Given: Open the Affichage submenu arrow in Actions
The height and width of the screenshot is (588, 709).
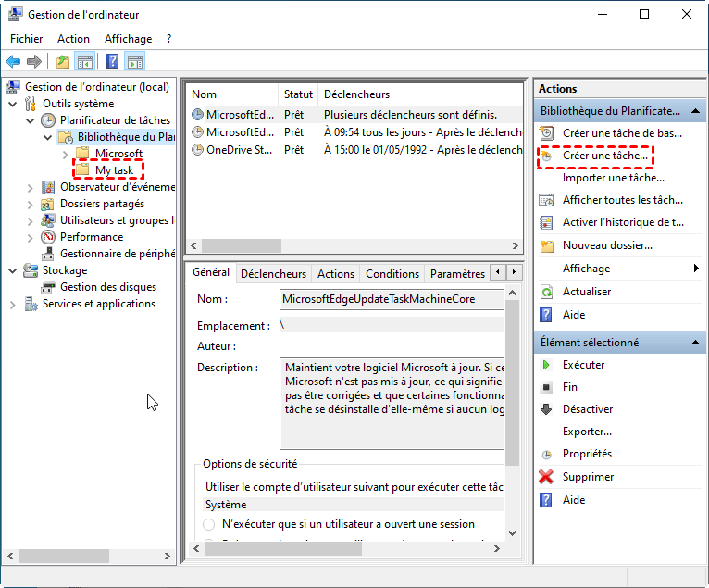Looking at the screenshot, I should 696,269.
